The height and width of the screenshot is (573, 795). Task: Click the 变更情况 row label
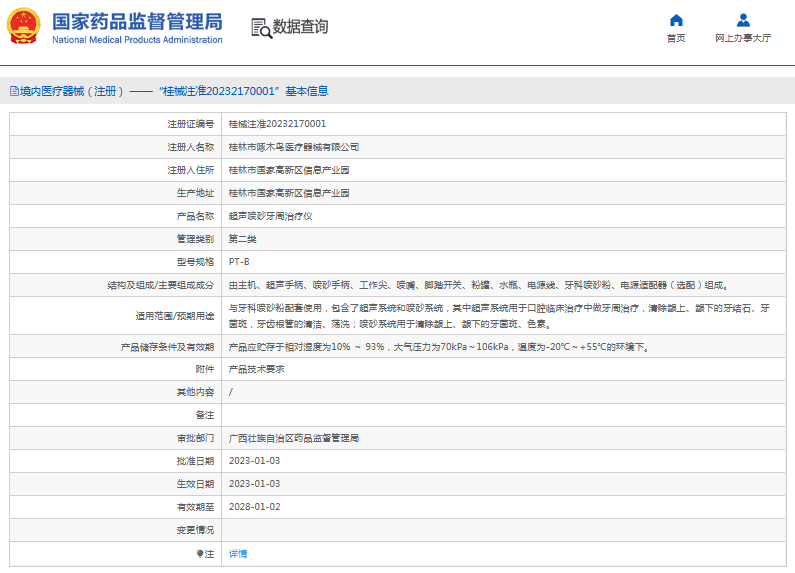195,530
